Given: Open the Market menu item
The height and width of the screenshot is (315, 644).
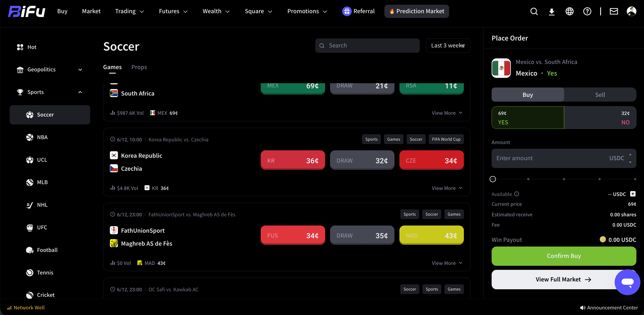Looking at the screenshot, I should point(91,11).
